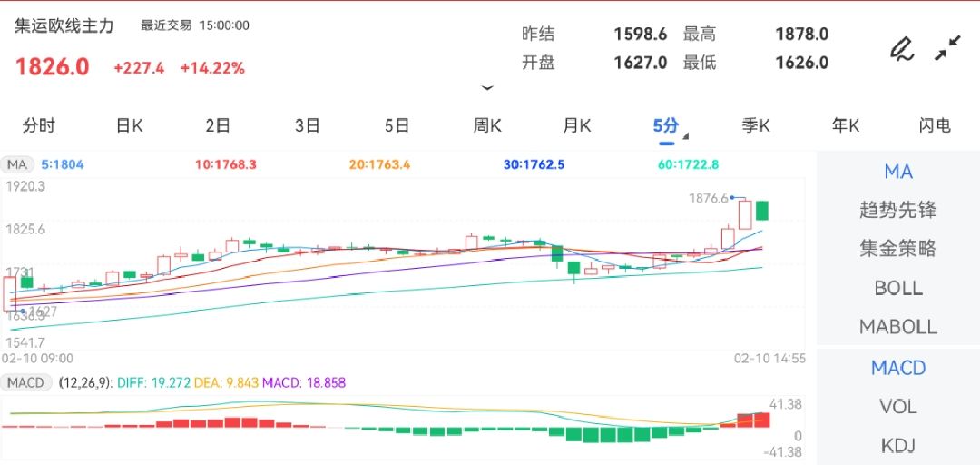Switch to the 分时 tab
This screenshot has width=980, height=465.
39,126
